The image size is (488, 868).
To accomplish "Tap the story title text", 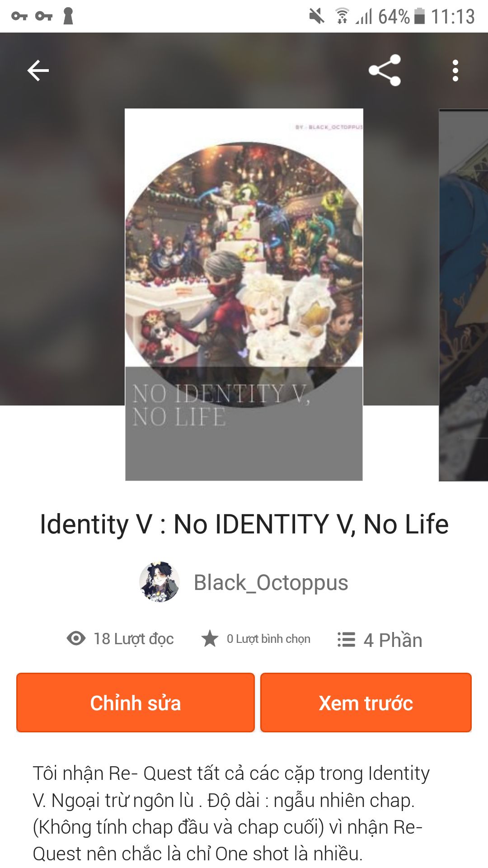I will point(244,524).
